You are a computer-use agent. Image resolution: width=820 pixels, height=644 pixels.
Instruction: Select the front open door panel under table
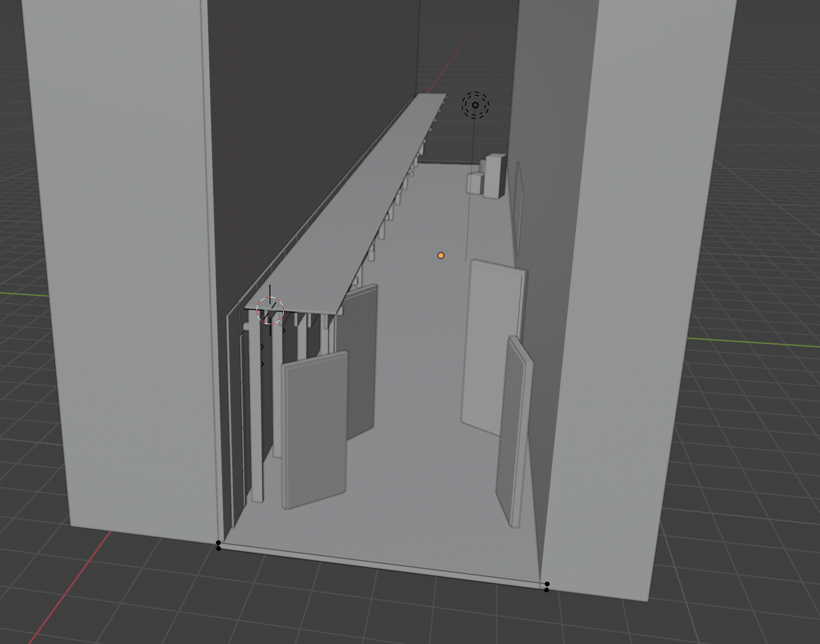pos(315,429)
